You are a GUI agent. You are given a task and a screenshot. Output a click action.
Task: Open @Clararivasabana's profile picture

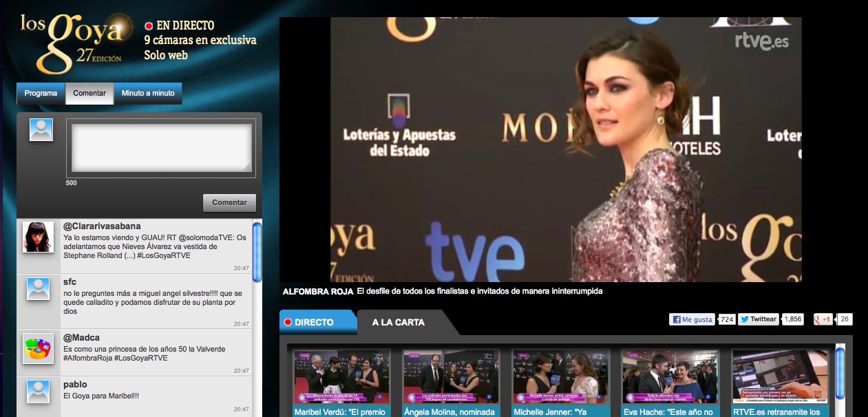coord(38,237)
